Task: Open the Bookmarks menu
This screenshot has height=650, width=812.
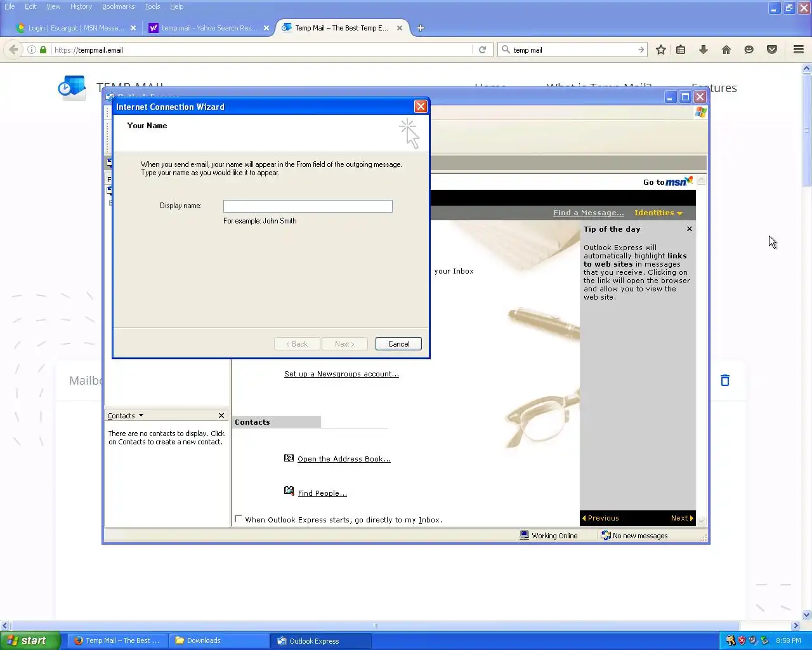Action: [x=118, y=6]
